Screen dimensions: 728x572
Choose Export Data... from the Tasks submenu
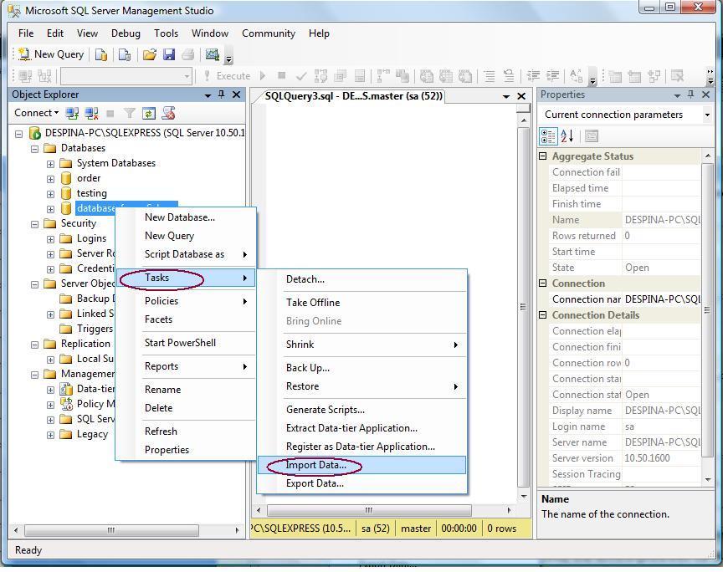pyautogui.click(x=361, y=484)
